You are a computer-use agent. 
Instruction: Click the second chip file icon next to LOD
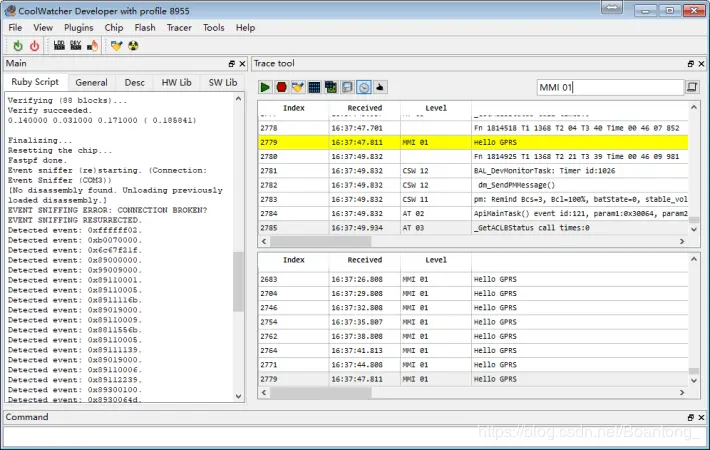[x=76, y=45]
